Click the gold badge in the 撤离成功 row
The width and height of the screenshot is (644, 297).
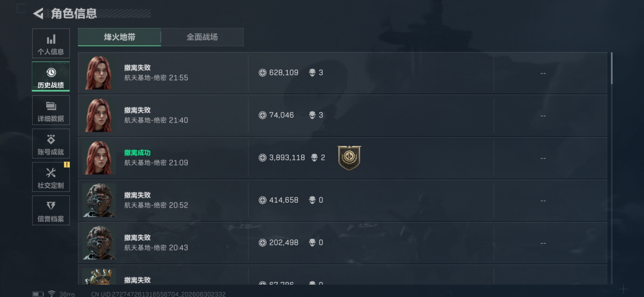tap(349, 158)
